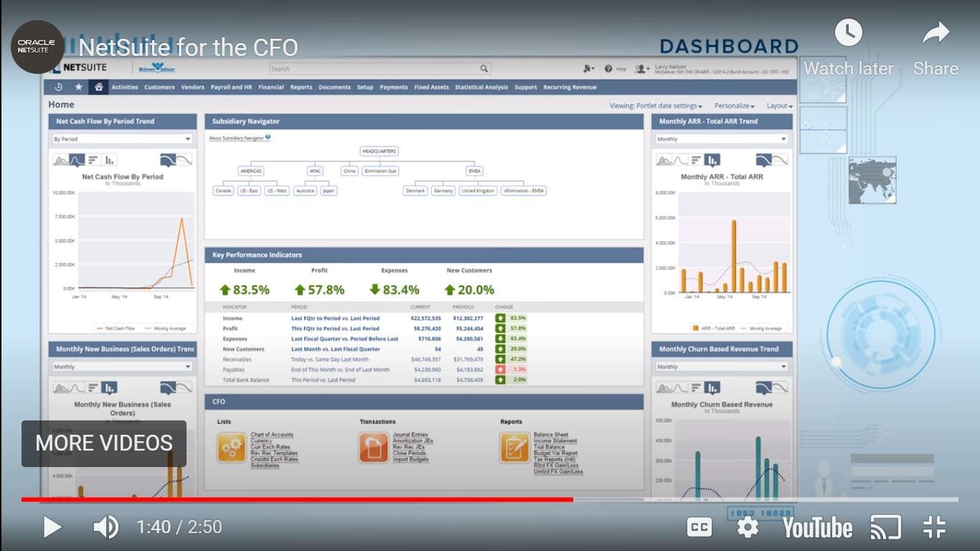Open the Help question mark icon
980x551 pixels.
tap(608, 69)
